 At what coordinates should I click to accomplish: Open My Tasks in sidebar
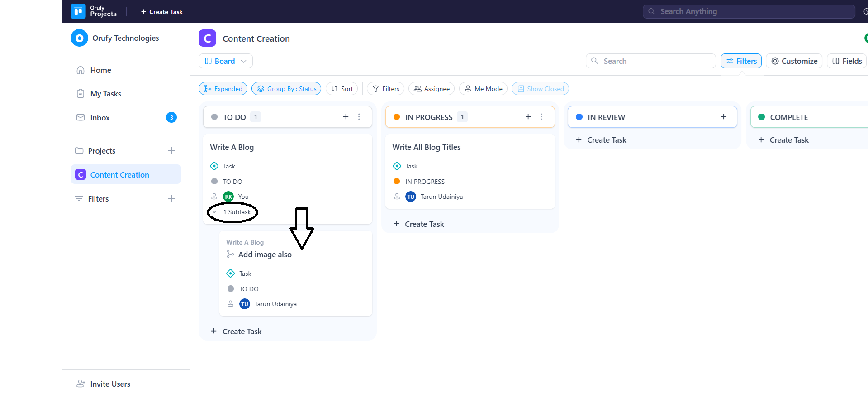point(105,94)
